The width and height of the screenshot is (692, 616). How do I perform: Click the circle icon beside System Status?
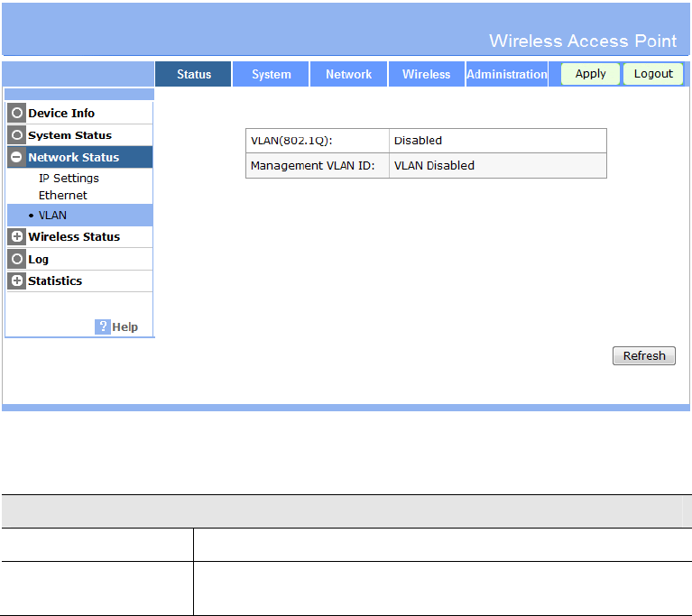17,135
